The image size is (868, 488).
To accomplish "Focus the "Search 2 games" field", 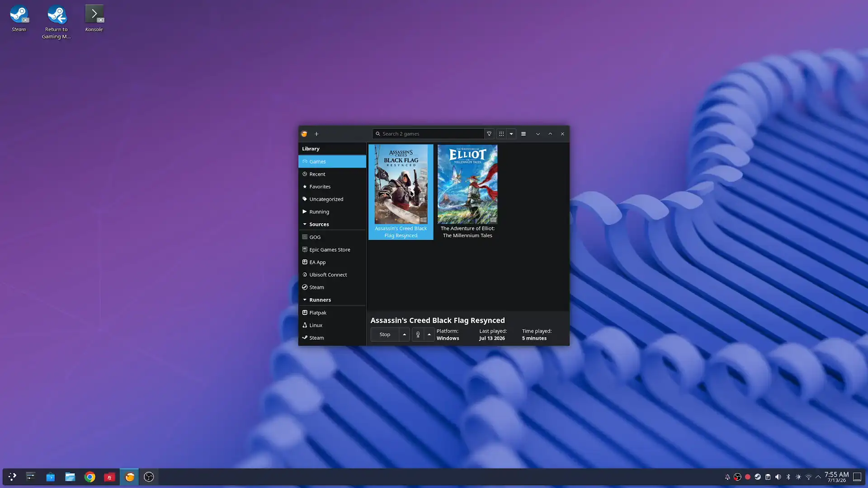I will pos(428,134).
